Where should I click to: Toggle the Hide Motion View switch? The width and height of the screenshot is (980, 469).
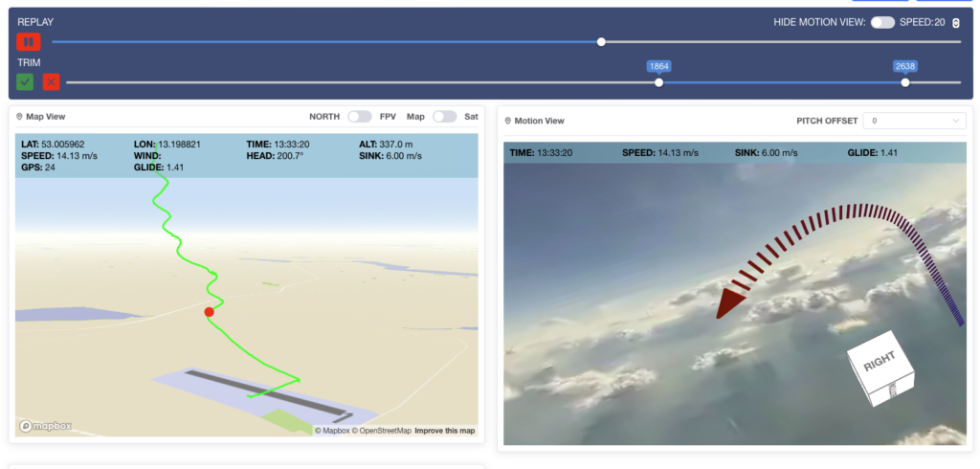(881, 22)
